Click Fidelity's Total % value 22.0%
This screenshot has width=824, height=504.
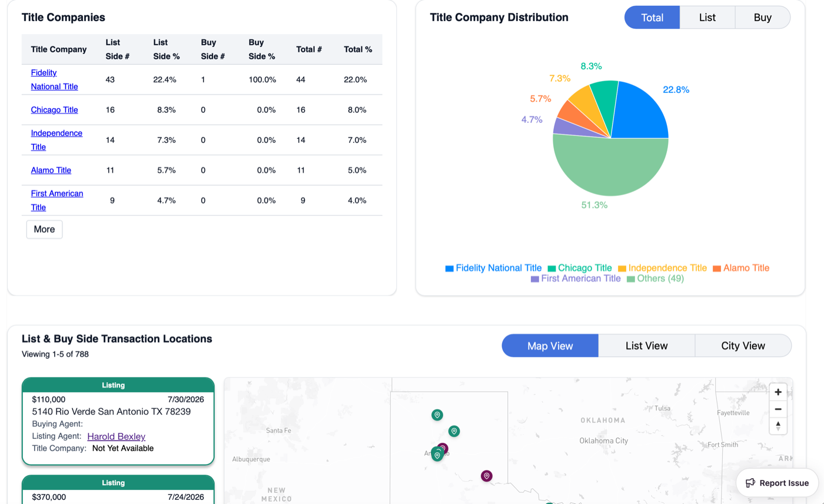(x=355, y=79)
